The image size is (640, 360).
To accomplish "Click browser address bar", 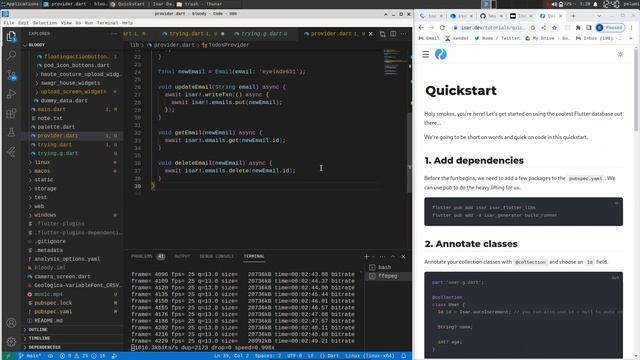I will (x=493, y=28).
